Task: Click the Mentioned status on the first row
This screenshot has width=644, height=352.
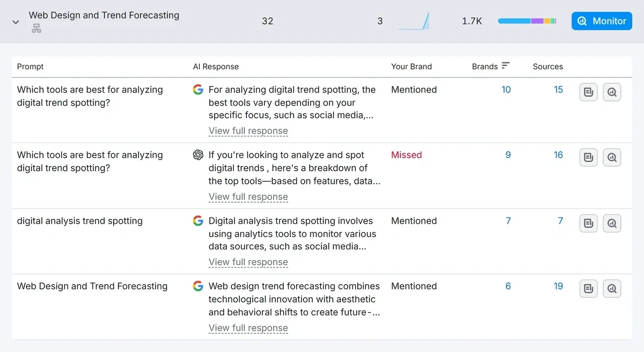Action: (x=414, y=89)
